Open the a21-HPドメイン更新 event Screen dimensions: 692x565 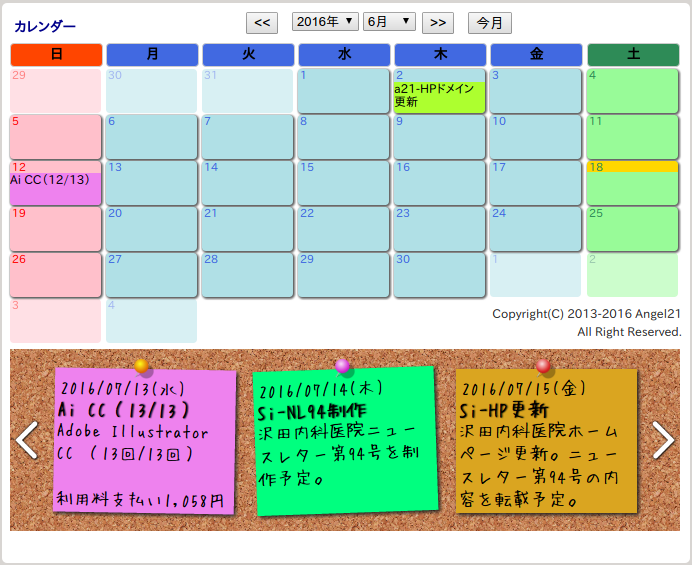click(x=439, y=96)
